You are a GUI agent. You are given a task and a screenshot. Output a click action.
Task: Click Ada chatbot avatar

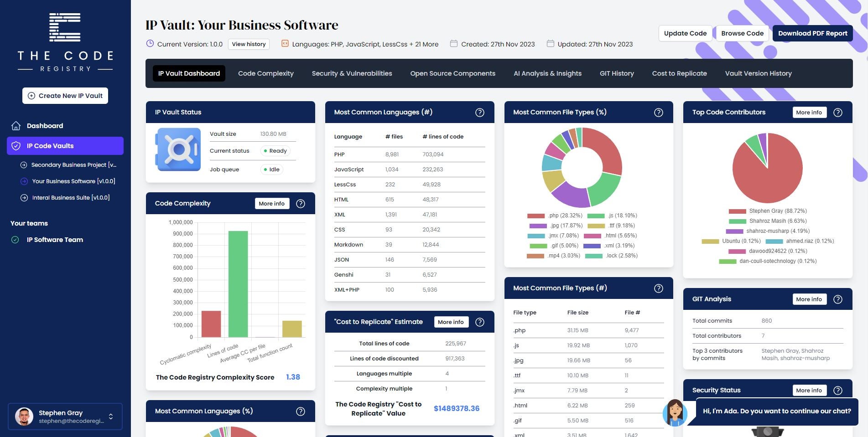click(675, 413)
